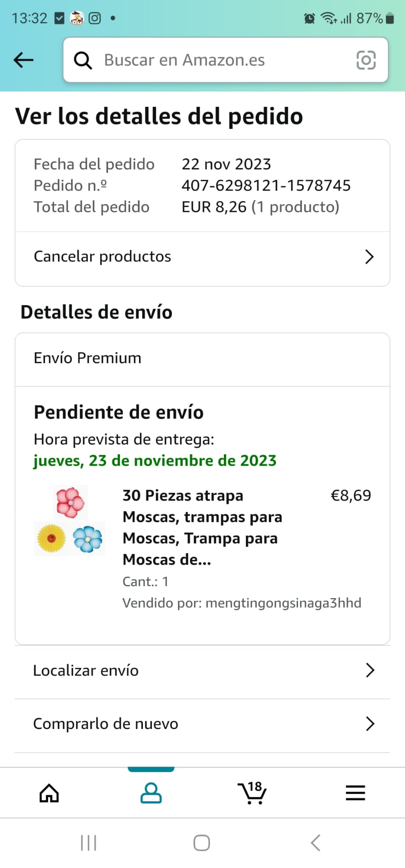405x868 pixels.
Task: Tap the magnifying glass search icon
Action: pyautogui.click(x=83, y=60)
